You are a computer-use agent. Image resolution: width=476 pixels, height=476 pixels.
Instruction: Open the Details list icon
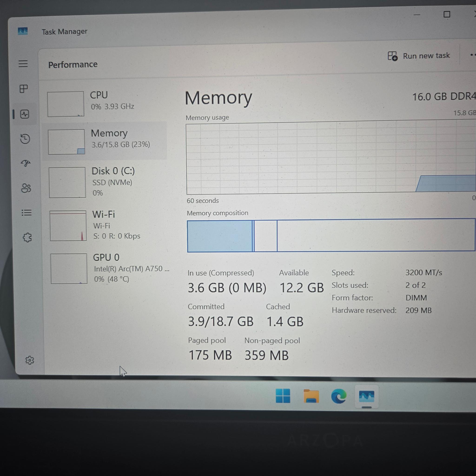[26, 213]
